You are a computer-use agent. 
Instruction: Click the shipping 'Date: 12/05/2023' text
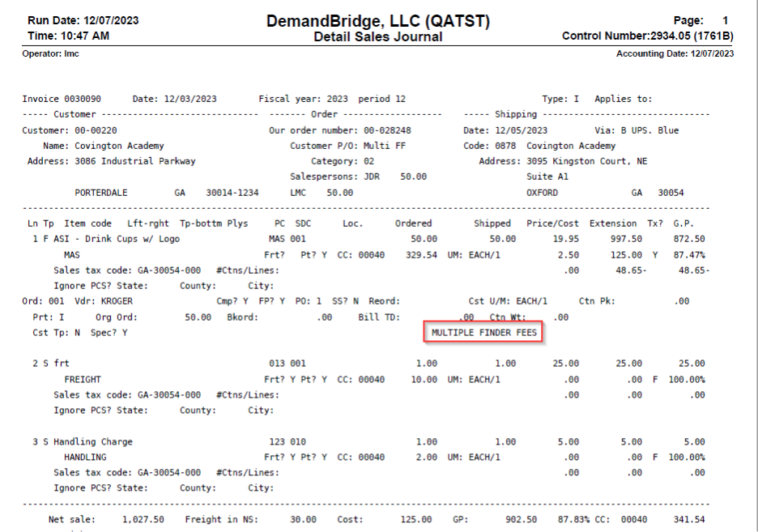point(505,130)
